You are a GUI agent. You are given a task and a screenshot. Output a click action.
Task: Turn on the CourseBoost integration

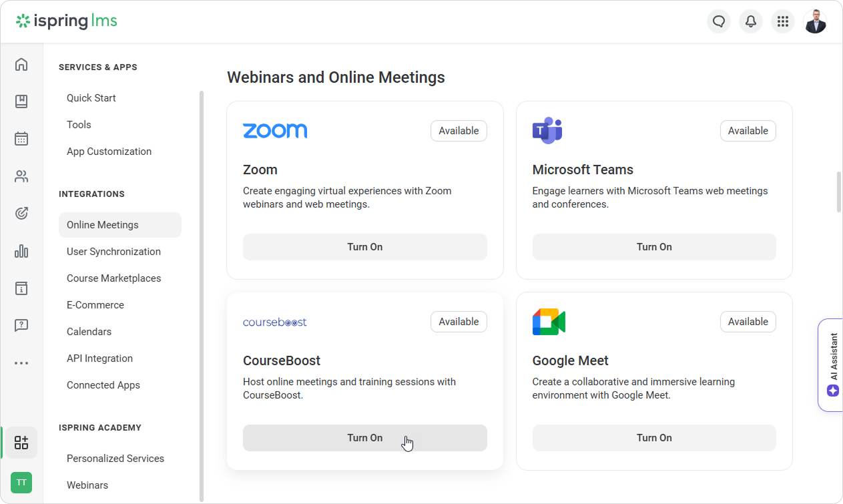[x=364, y=438]
